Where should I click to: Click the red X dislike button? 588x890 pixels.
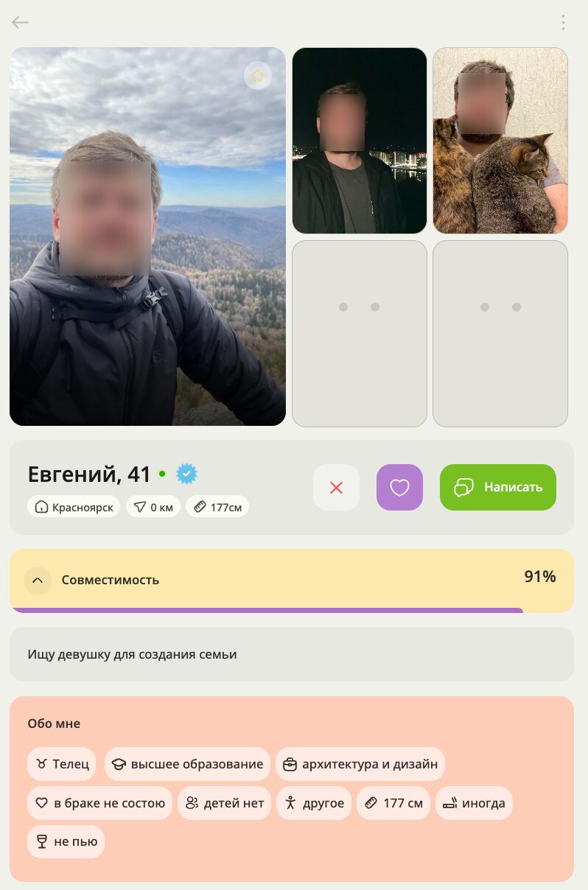tap(336, 487)
